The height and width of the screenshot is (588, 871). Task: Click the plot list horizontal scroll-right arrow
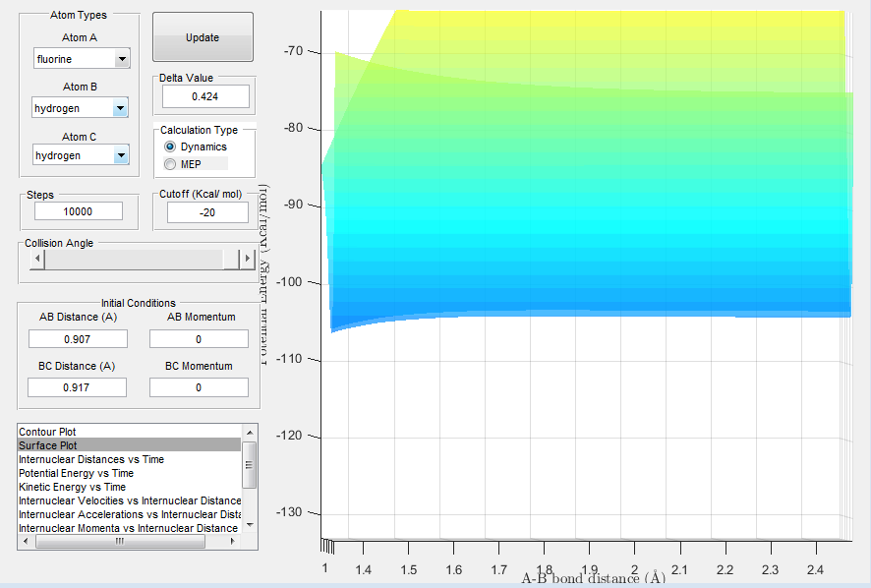(x=233, y=542)
